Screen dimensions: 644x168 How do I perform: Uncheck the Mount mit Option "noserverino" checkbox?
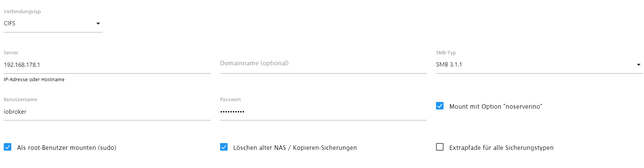click(x=440, y=106)
